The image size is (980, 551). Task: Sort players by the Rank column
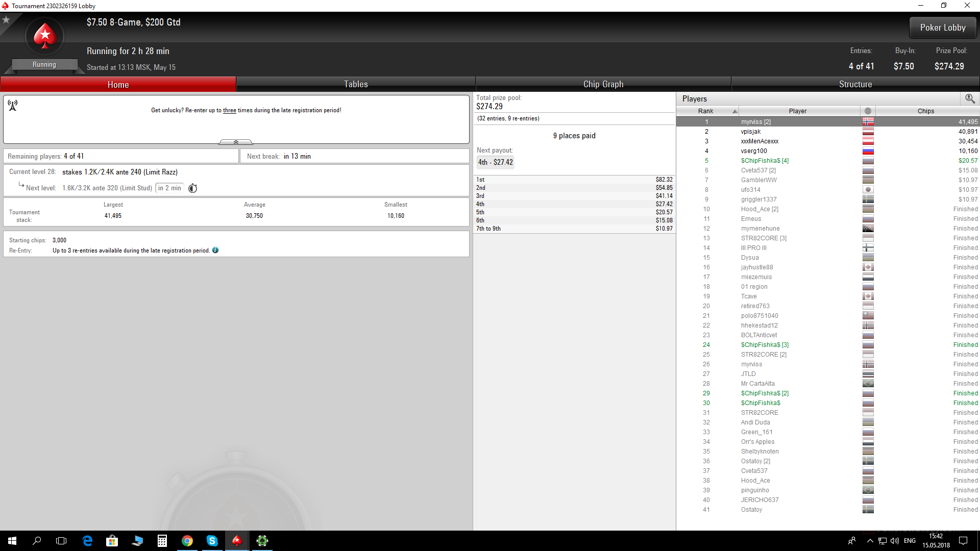707,111
